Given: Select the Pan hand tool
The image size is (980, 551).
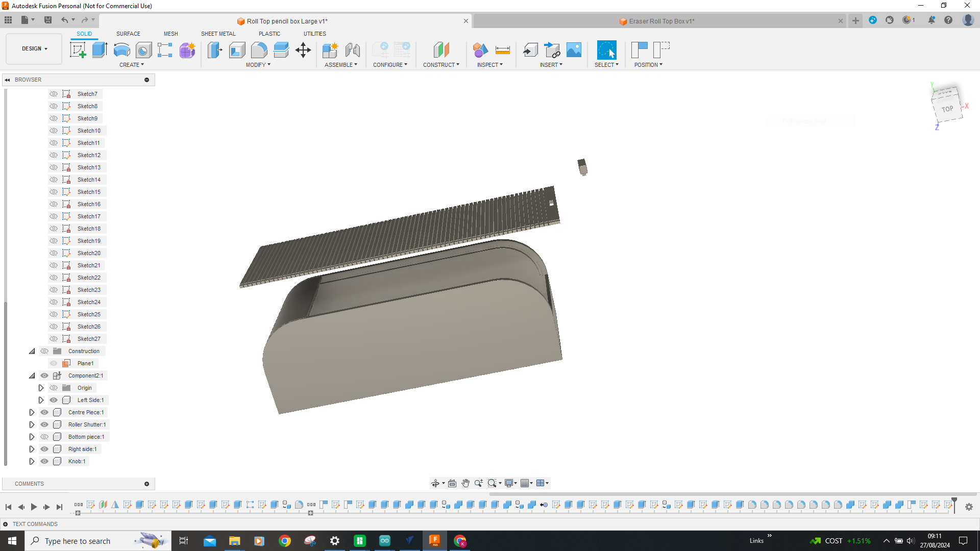Looking at the screenshot, I should pos(465,483).
